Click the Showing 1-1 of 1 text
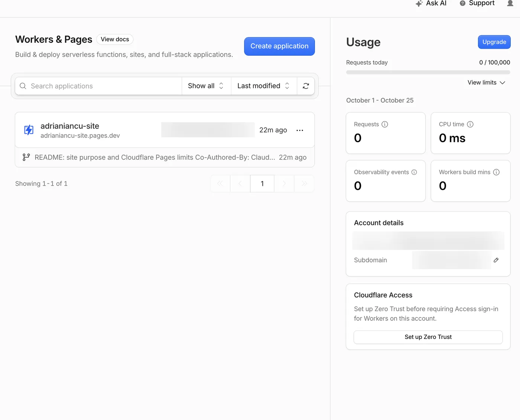Viewport: 520px width, 420px height. click(41, 184)
